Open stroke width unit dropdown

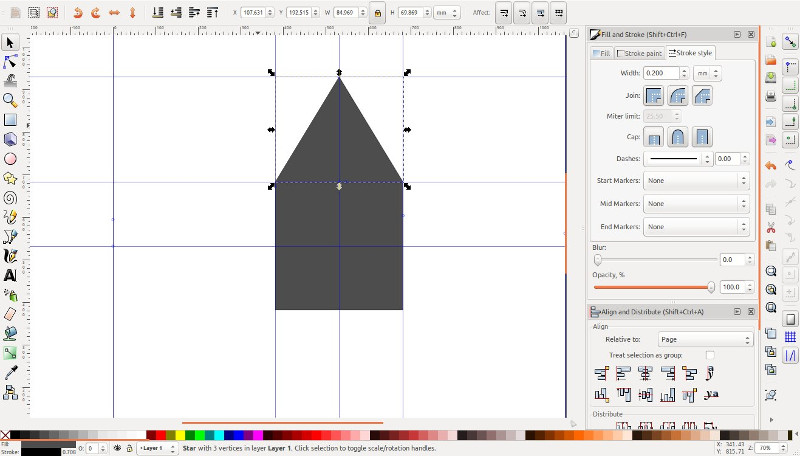[707, 73]
